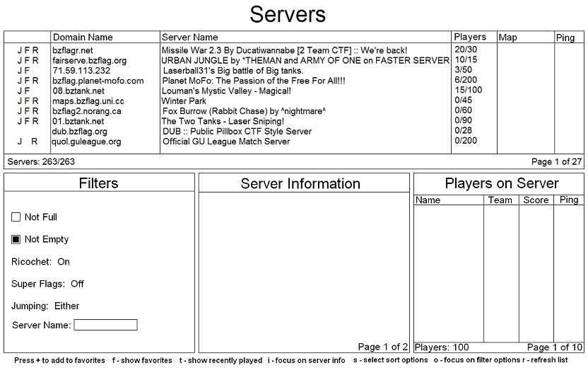This screenshot has width=588, height=368.
Task: Click the Score column header in players panel
Action: tap(536, 200)
